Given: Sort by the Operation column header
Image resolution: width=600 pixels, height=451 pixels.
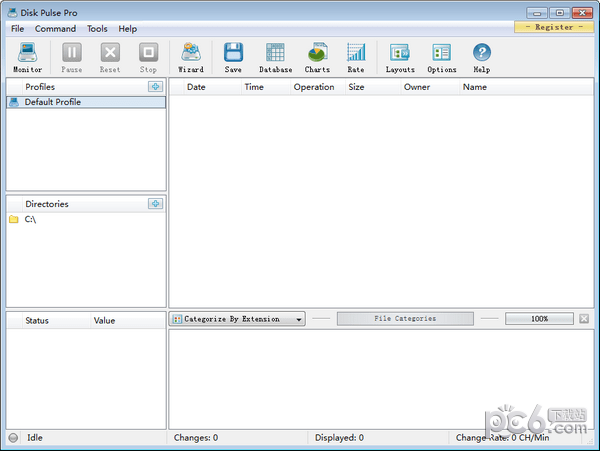Looking at the screenshot, I should [318, 87].
